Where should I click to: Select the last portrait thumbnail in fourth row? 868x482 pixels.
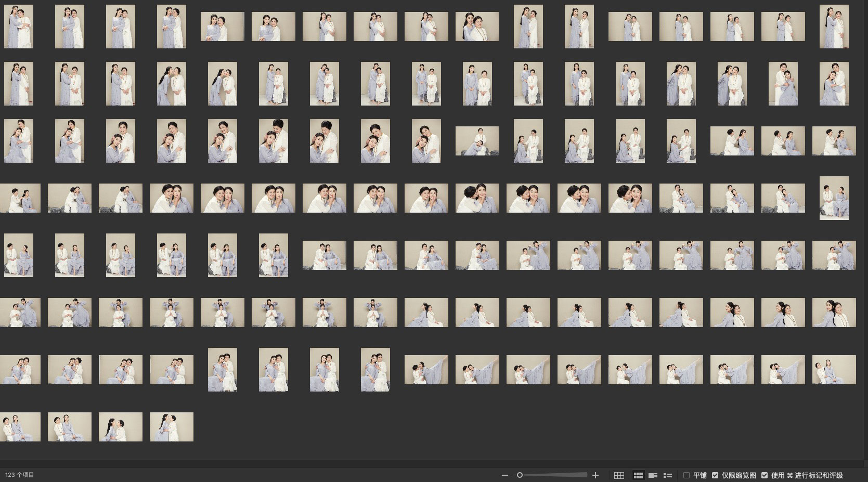(x=834, y=198)
